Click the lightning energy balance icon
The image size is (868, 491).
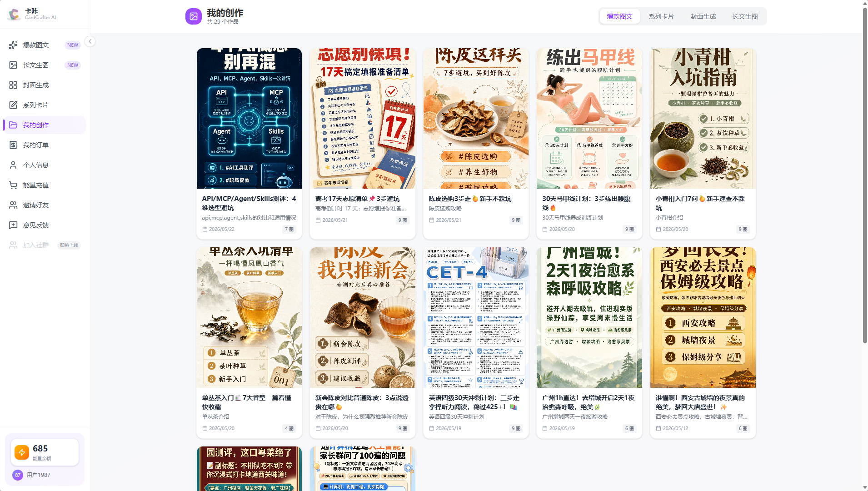[x=22, y=452]
